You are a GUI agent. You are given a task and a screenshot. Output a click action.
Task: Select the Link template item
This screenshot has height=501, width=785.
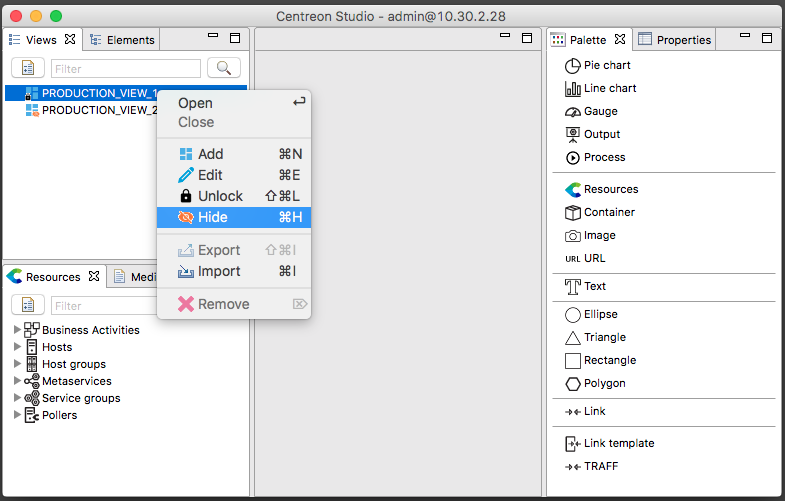pos(609,444)
